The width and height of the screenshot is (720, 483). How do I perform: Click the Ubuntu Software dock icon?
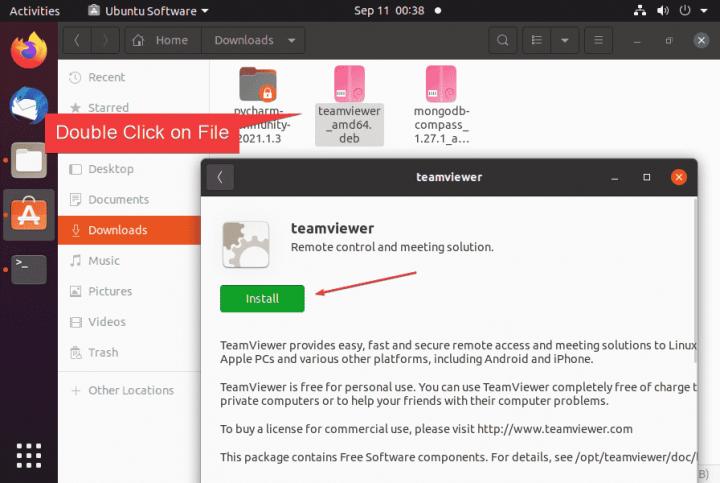point(29,214)
